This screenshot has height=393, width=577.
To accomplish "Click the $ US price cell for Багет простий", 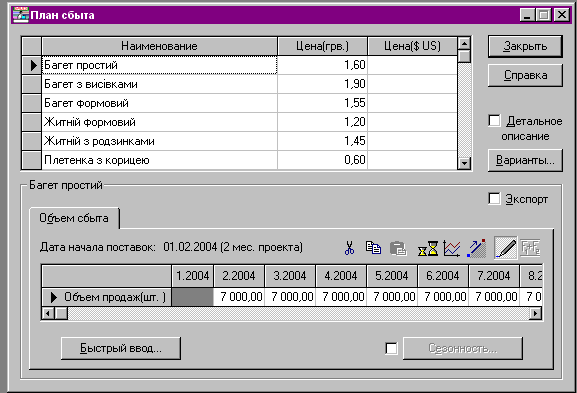I will pyautogui.click(x=413, y=65).
